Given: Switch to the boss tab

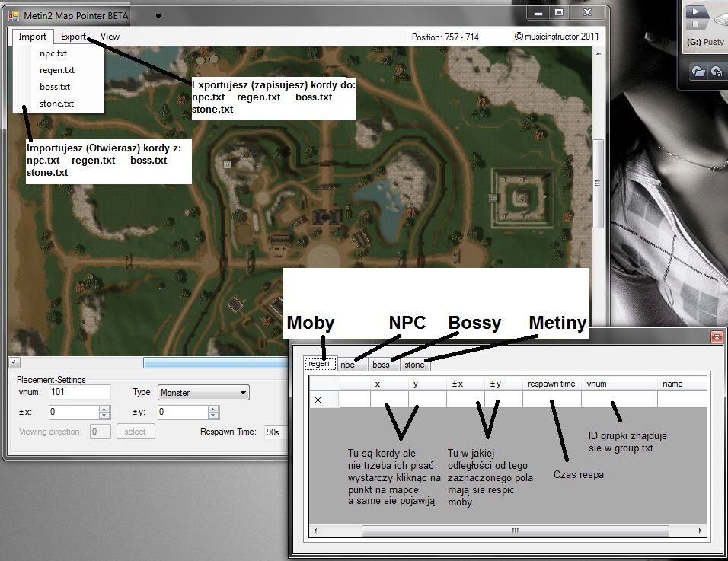Looking at the screenshot, I should click(384, 365).
